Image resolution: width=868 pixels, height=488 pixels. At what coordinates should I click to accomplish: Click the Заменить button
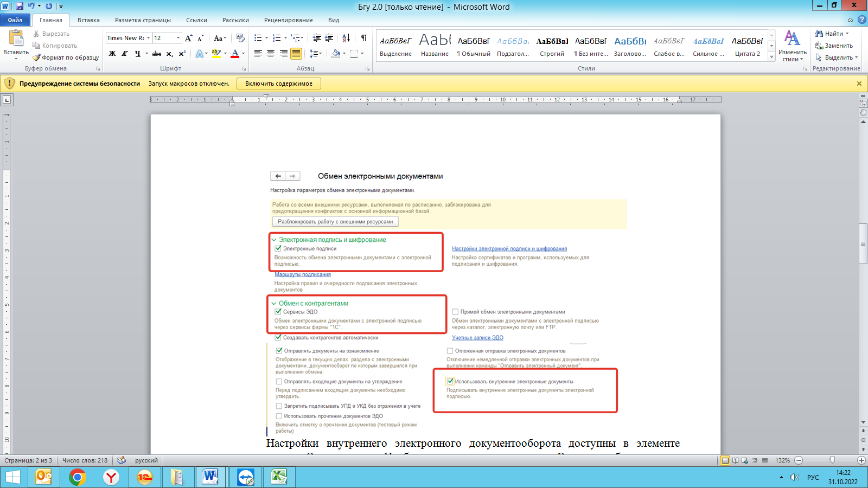pos(834,46)
